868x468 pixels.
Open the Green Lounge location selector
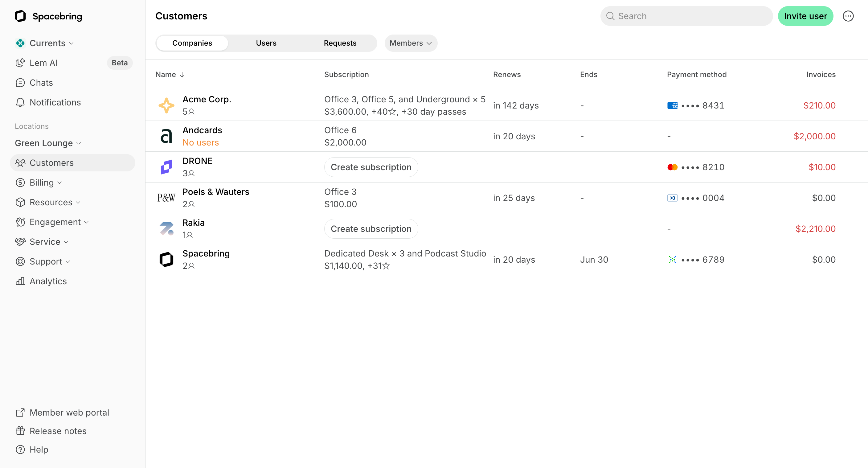pyautogui.click(x=48, y=143)
